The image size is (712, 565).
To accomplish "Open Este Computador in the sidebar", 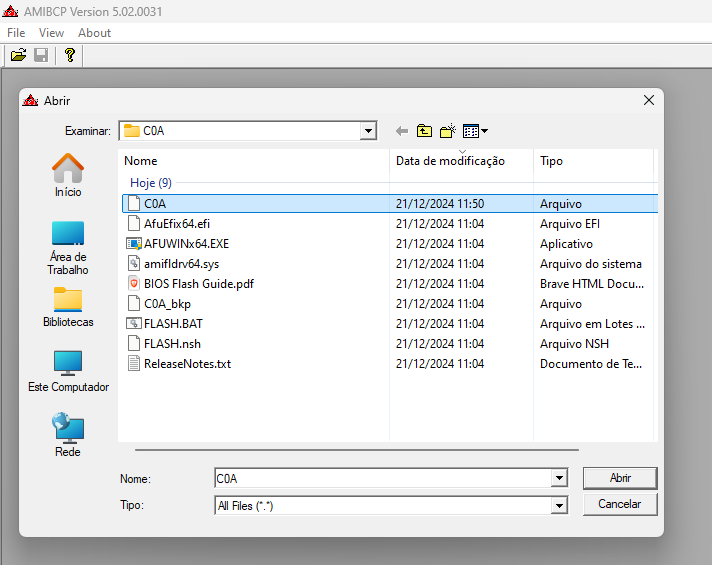I will click(x=68, y=372).
